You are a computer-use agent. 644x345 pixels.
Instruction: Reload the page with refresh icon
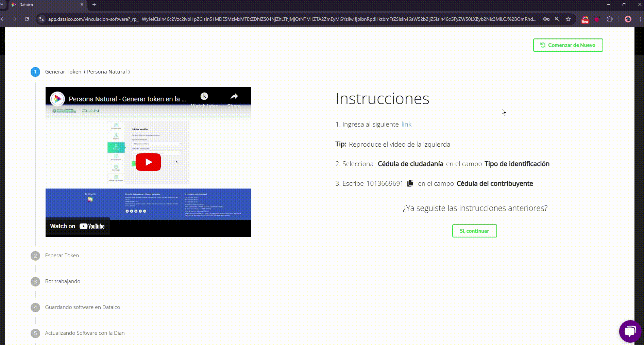coord(27,19)
